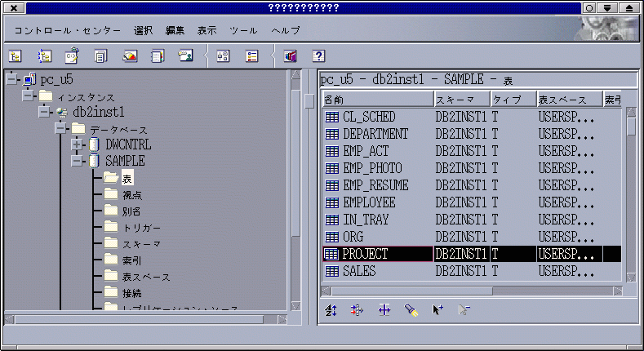Screen dimensions: 644x351
Task: Click the filter arrows icon below table list
Action: click(357, 310)
